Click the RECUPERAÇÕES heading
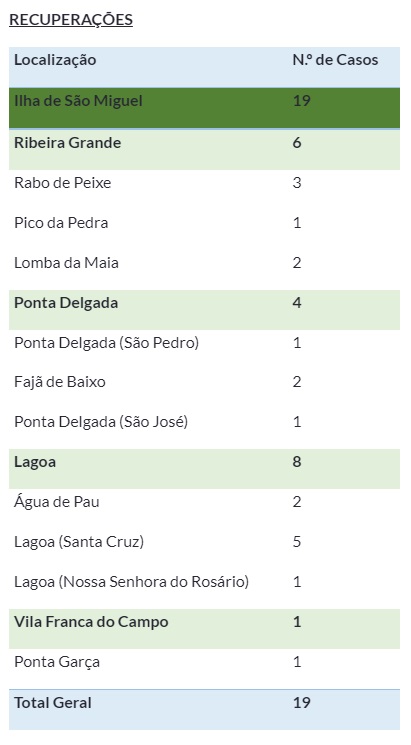 tap(71, 20)
